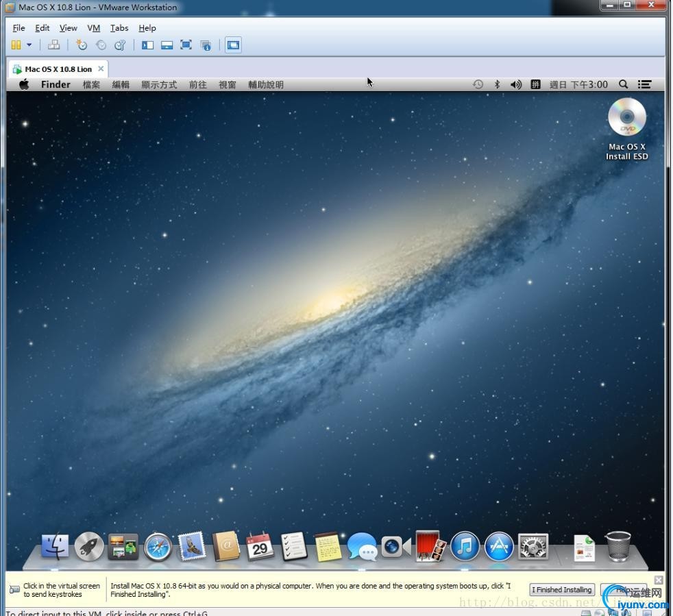Open the Tabs menu
Viewport: 673px width, 616px height.
coord(119,28)
